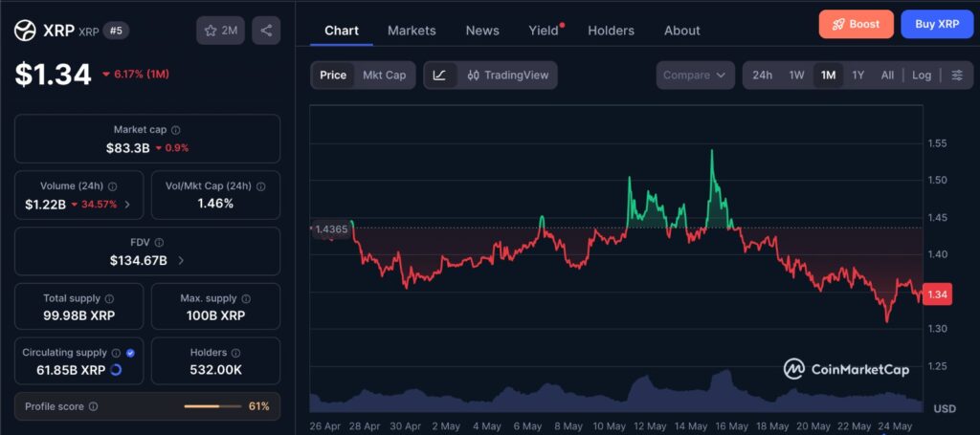Show Market cap info tooltip icon
The width and height of the screenshot is (980, 435).
[176, 130]
